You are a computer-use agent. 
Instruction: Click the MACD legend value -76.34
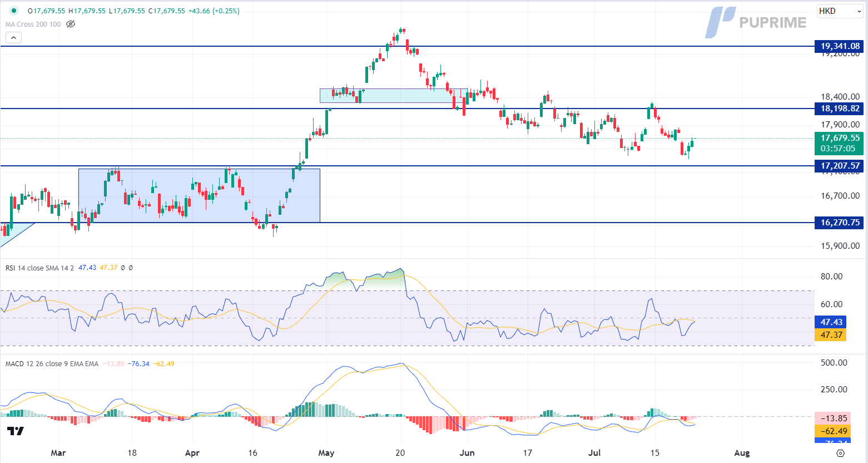click(x=138, y=364)
